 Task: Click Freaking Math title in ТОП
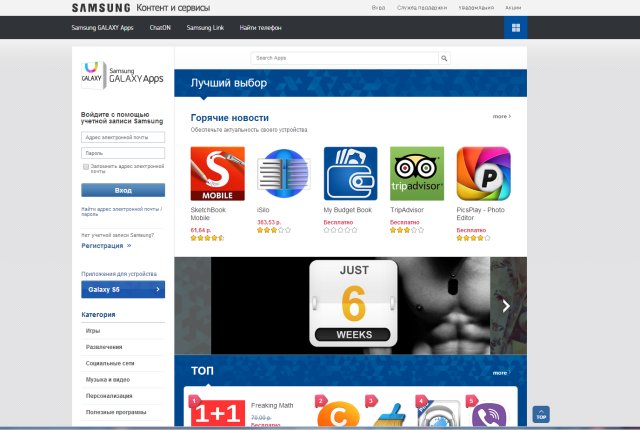tap(272, 406)
